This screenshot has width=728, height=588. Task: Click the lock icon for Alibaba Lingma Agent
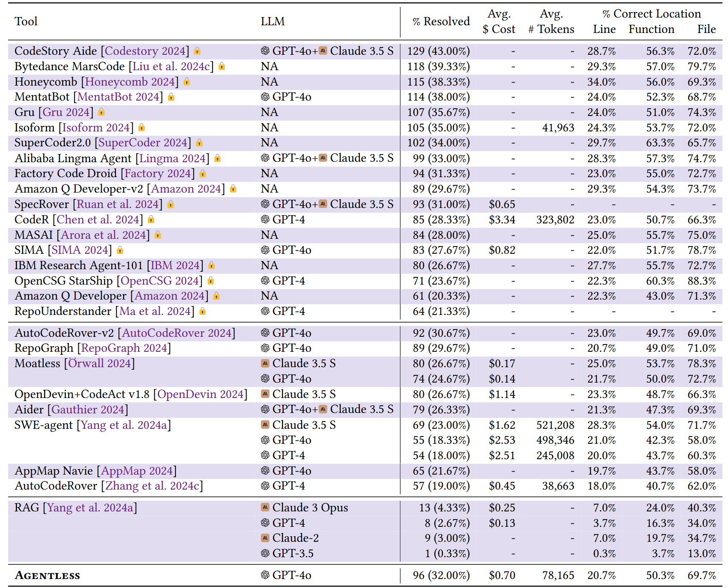pyautogui.click(x=217, y=158)
